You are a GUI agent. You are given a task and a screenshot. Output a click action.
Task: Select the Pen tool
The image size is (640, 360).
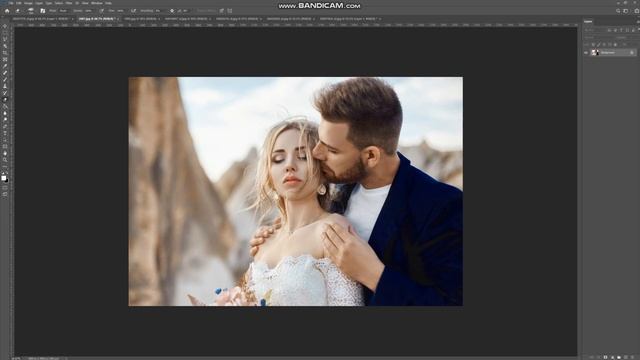click(5, 127)
